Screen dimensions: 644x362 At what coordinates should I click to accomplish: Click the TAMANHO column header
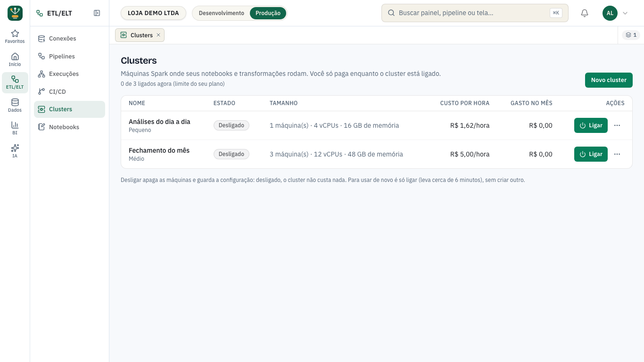pyautogui.click(x=284, y=103)
